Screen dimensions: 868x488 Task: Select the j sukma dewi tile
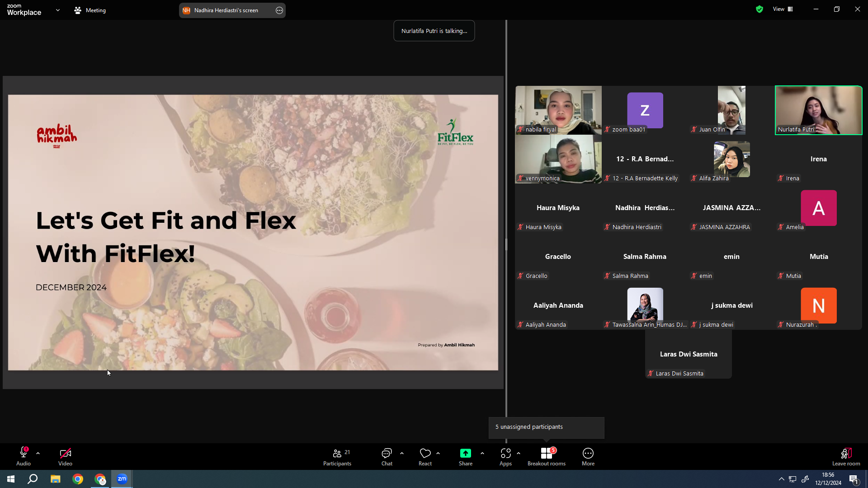[x=732, y=305]
